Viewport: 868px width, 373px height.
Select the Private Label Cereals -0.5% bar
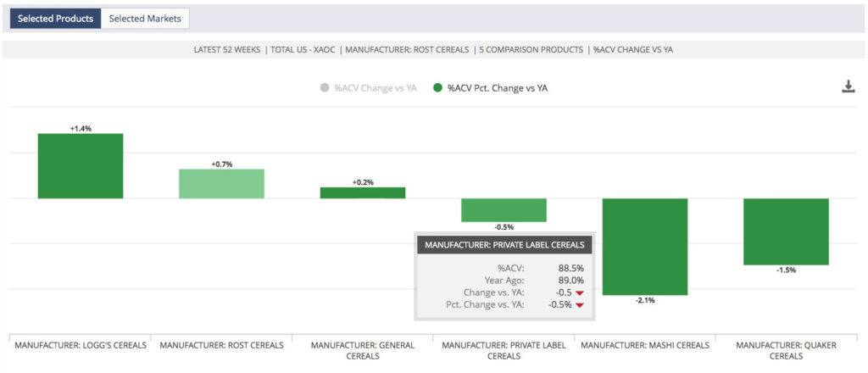[504, 210]
